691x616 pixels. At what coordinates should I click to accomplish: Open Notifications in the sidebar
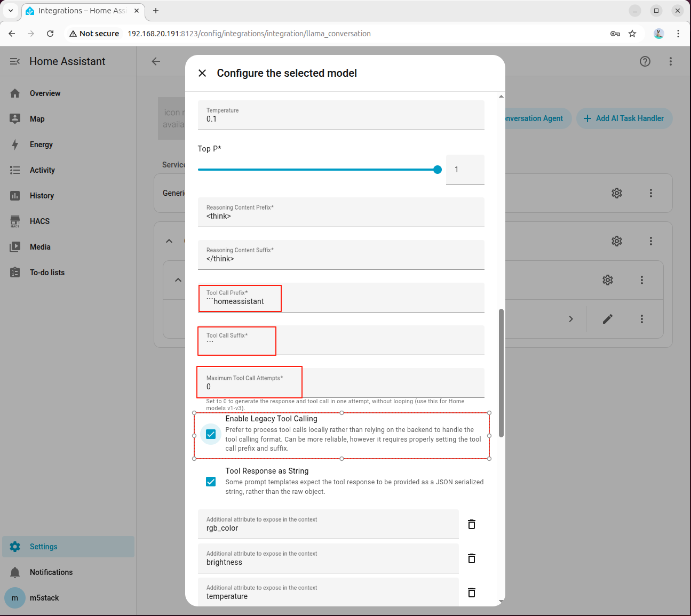[51, 572]
